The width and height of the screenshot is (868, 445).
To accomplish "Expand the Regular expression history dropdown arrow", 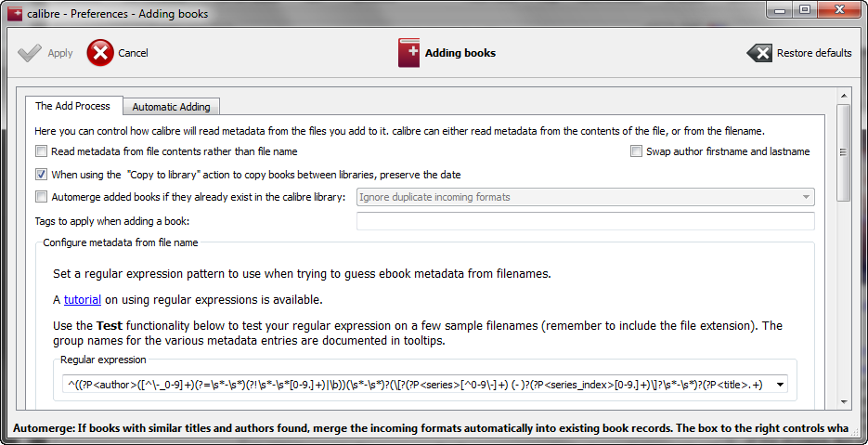I will 780,386.
